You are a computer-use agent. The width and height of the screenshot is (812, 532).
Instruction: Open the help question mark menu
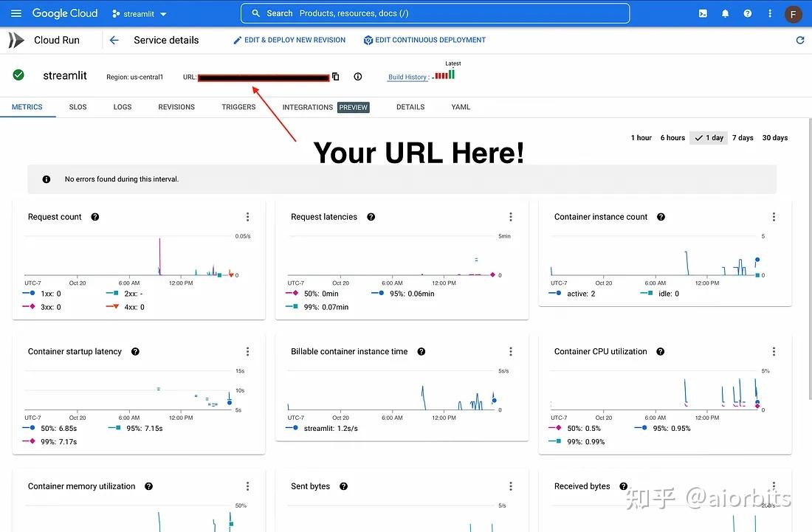tap(747, 13)
